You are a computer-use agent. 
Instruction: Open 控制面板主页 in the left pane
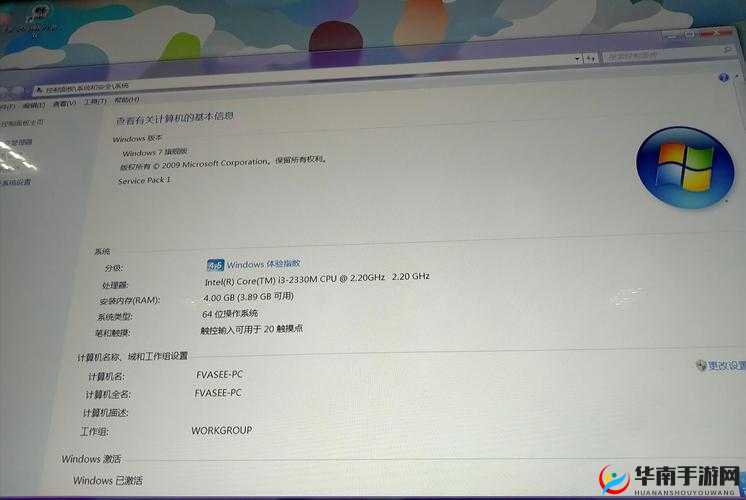click(22, 123)
